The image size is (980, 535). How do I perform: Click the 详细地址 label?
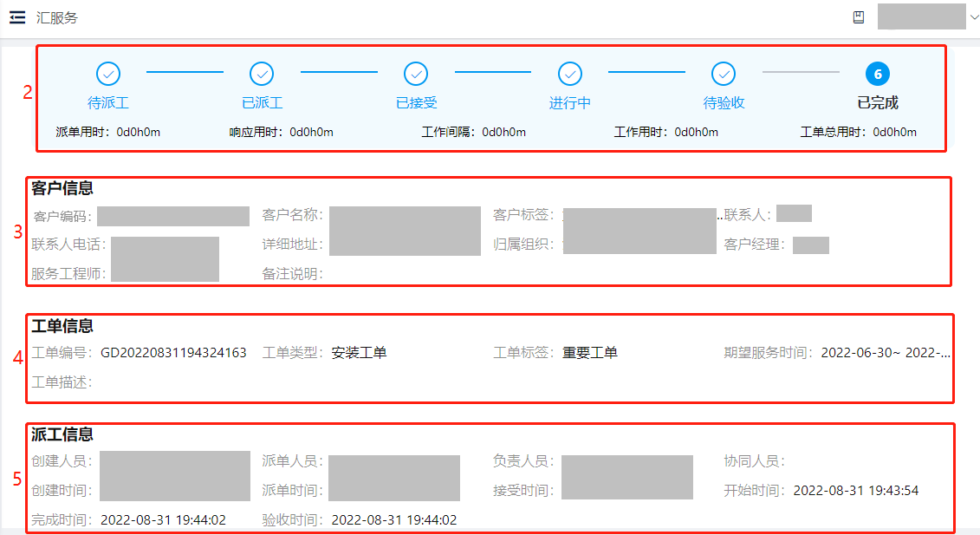[293, 244]
